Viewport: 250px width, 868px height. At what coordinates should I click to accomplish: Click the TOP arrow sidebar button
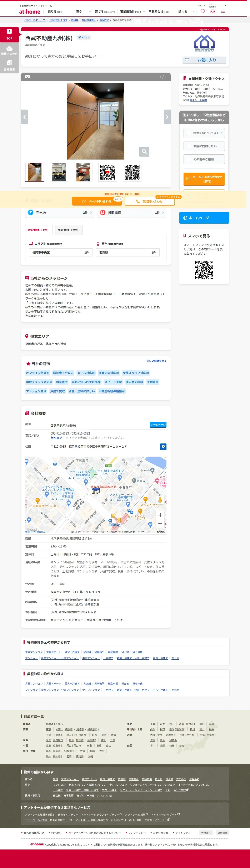(x=9, y=35)
